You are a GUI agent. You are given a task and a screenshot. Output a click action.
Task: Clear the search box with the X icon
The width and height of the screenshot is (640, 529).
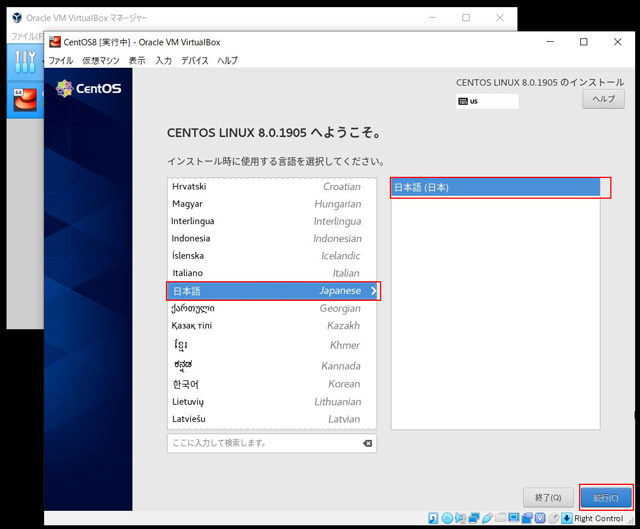[367, 443]
